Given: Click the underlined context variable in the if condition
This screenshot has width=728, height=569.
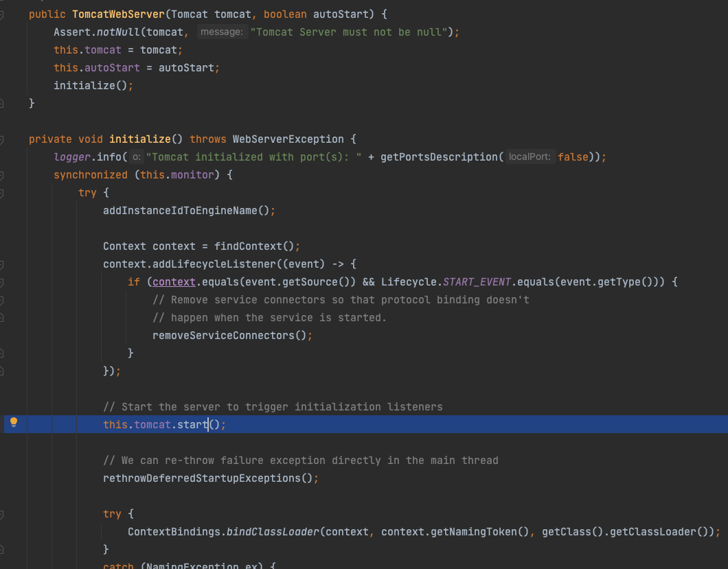Looking at the screenshot, I should click(x=174, y=281).
